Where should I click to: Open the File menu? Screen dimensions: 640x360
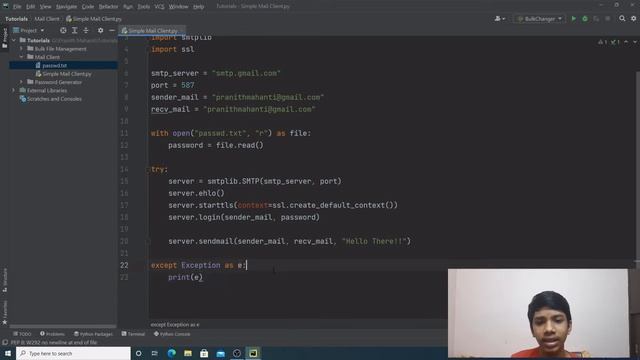click(x=17, y=7)
